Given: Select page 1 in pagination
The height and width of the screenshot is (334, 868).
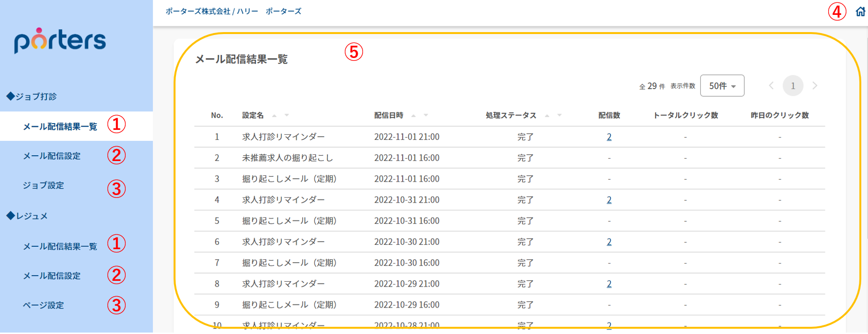Looking at the screenshot, I should click(x=793, y=86).
